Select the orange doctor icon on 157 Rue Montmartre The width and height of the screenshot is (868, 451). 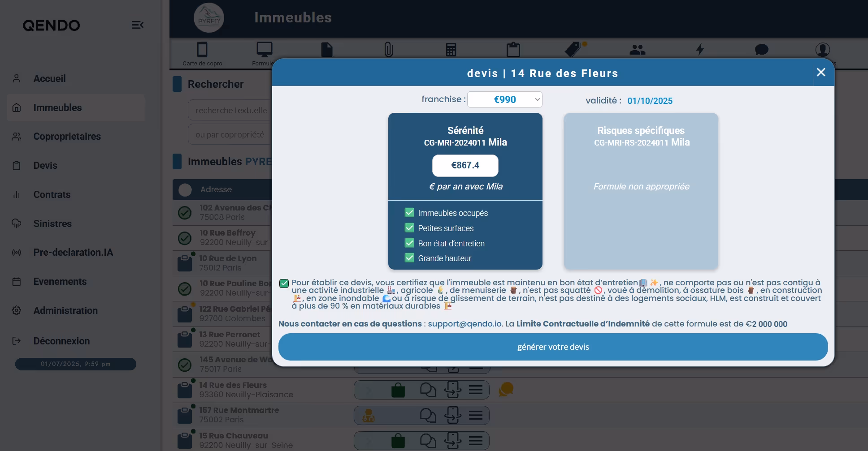[369, 415]
